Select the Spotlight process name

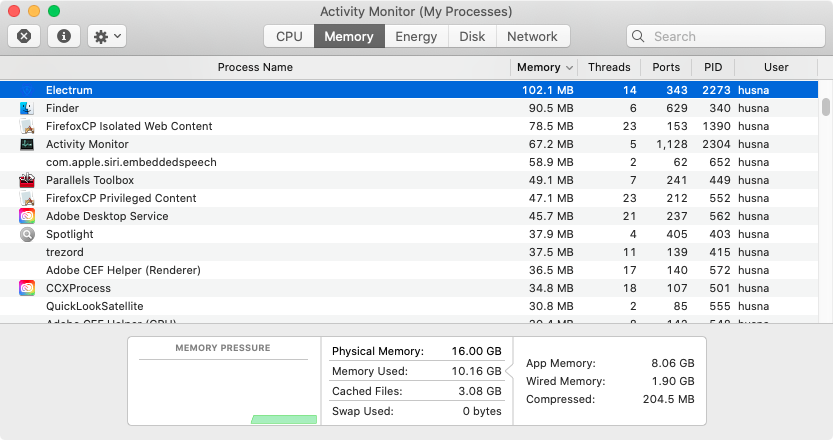[x=70, y=234]
